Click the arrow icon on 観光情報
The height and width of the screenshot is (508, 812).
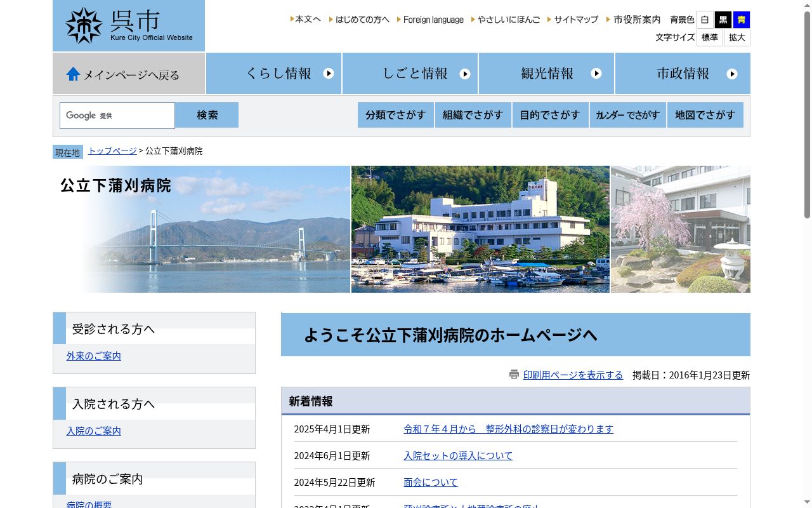596,73
